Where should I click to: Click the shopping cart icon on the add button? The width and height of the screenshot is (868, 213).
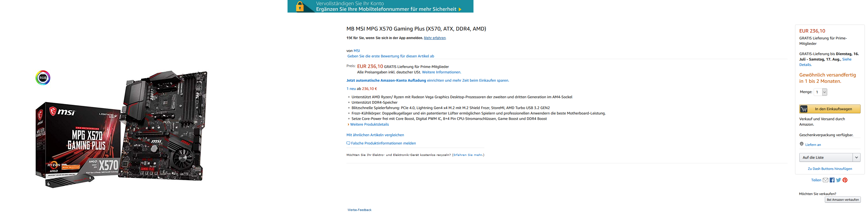(x=804, y=109)
